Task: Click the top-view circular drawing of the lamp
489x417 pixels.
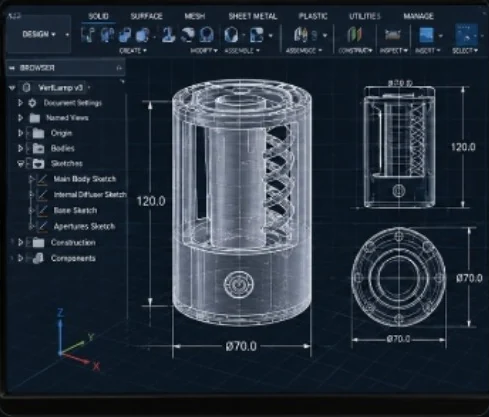Action: coord(399,277)
